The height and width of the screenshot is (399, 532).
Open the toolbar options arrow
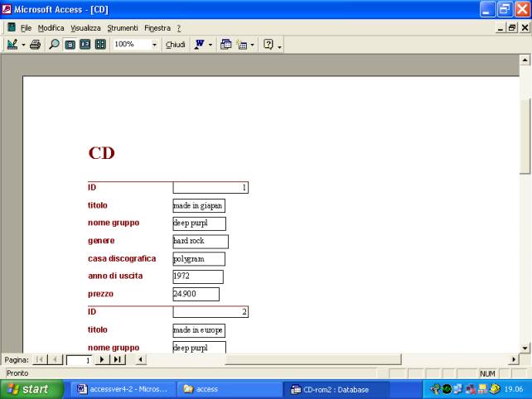(279, 46)
